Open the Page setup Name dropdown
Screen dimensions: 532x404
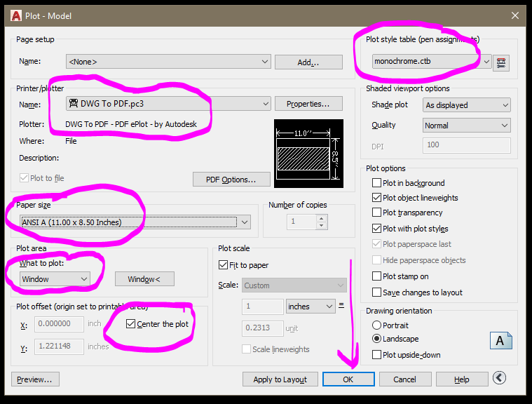(x=168, y=62)
